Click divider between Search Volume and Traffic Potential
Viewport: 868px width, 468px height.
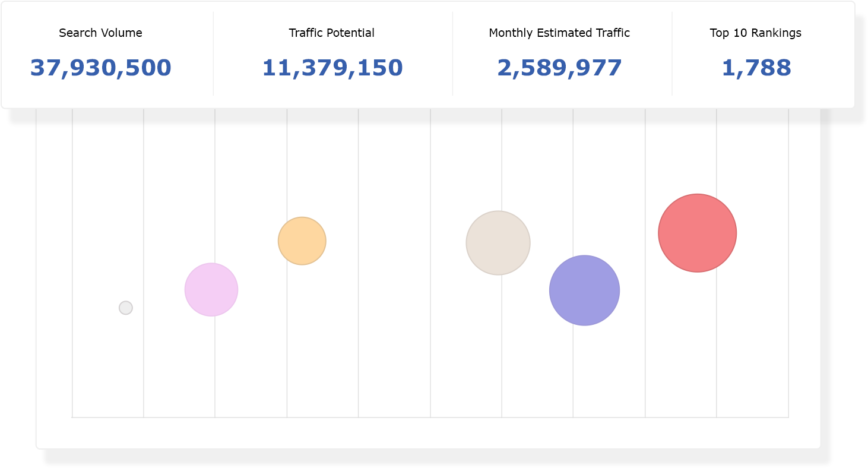click(x=213, y=53)
